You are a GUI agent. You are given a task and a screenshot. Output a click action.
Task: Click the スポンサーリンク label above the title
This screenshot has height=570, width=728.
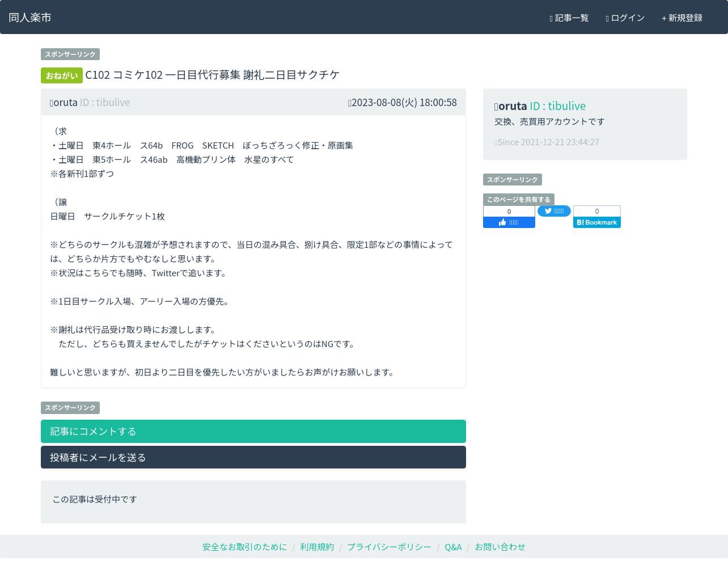pyautogui.click(x=70, y=54)
